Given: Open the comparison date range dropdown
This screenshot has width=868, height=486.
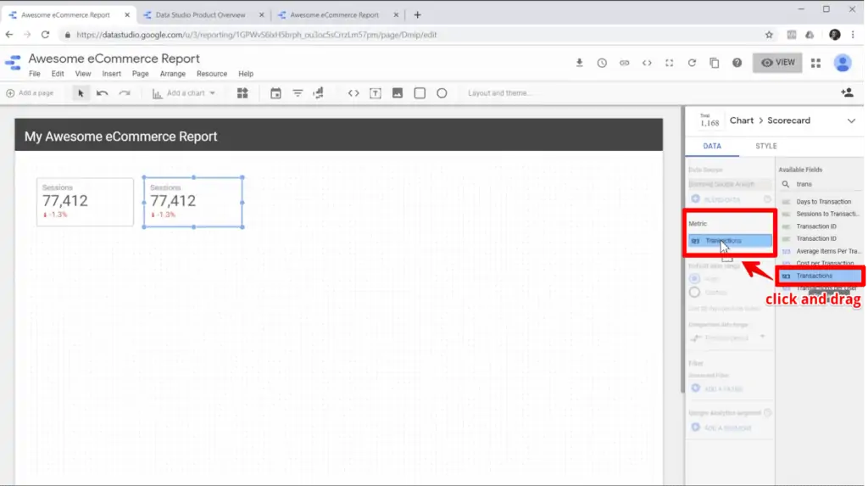Looking at the screenshot, I should click(x=728, y=338).
